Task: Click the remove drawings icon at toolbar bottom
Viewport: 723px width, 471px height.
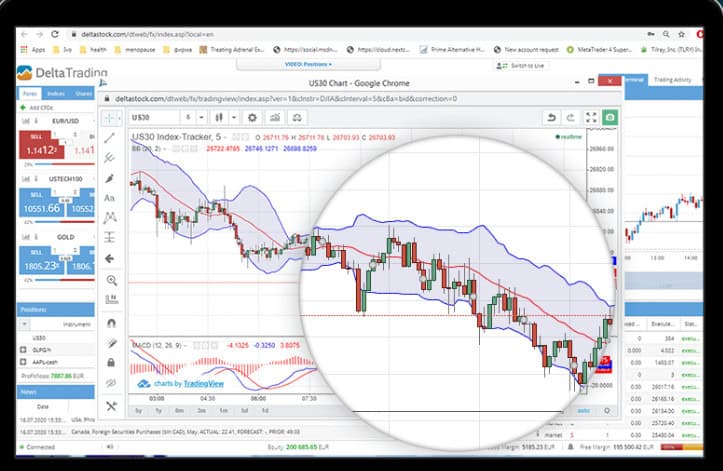Action: pos(111,406)
